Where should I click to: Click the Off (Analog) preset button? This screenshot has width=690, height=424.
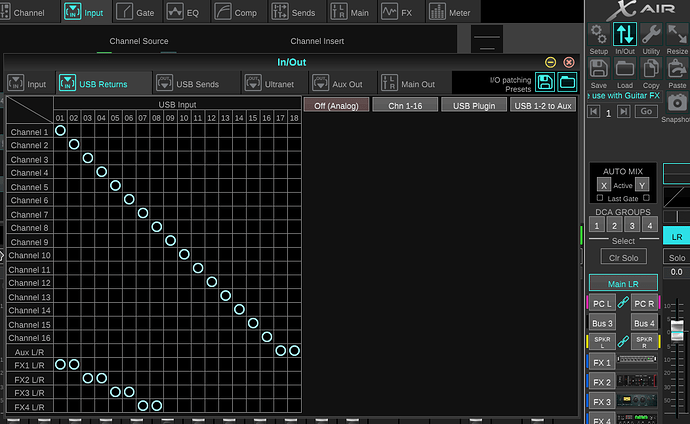point(335,105)
